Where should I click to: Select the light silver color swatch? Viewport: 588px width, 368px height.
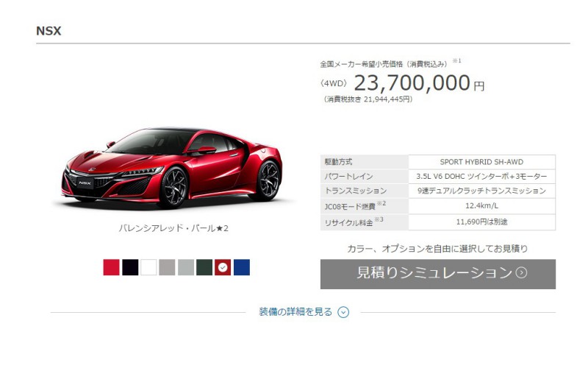click(186, 267)
